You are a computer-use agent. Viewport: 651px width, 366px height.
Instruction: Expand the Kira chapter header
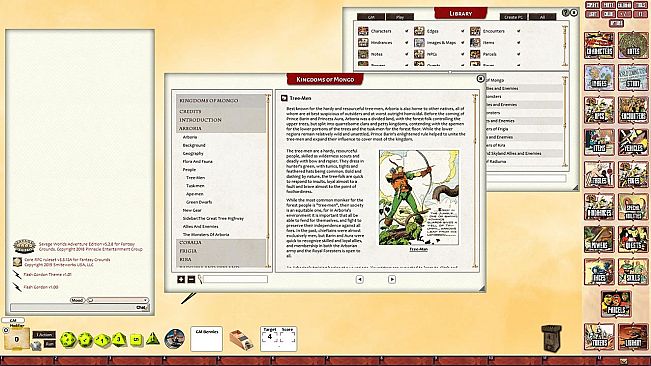[221, 259]
